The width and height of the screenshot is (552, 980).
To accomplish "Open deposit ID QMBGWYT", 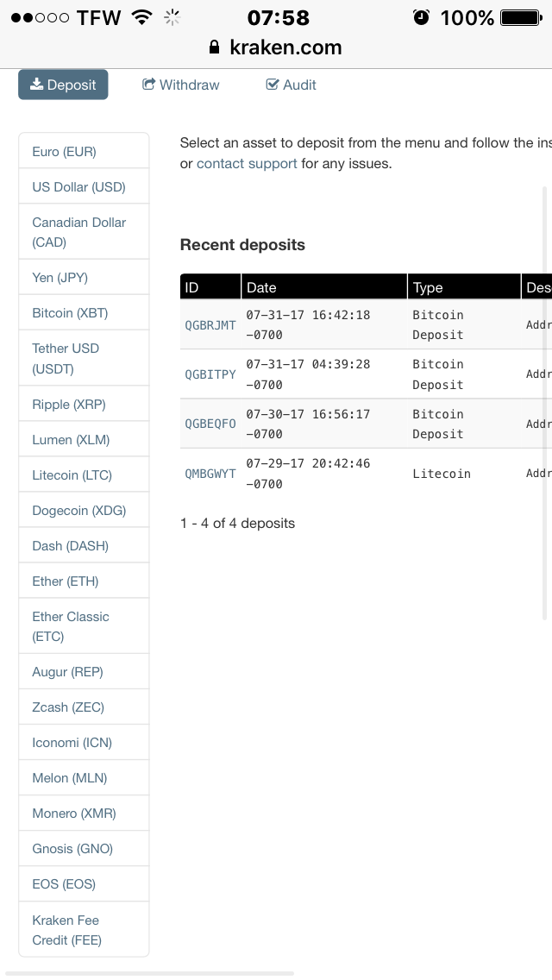I will (210, 474).
